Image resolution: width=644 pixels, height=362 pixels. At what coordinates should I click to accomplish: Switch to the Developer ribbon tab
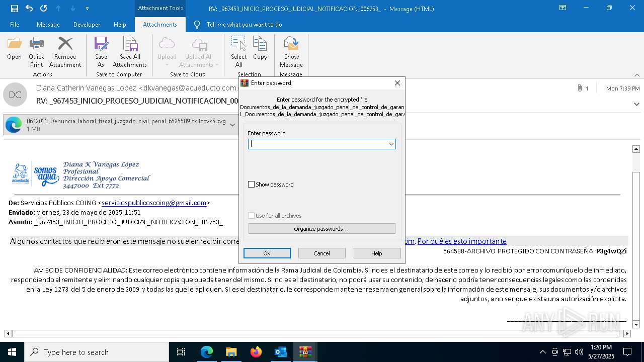click(x=87, y=25)
